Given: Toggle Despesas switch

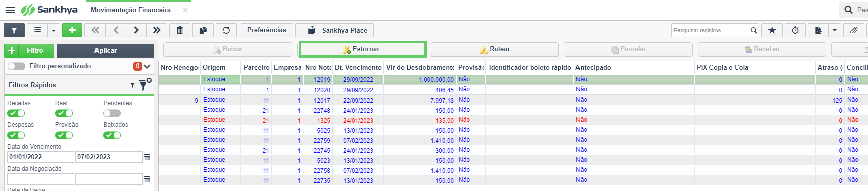Looking at the screenshot, I should point(16,135).
